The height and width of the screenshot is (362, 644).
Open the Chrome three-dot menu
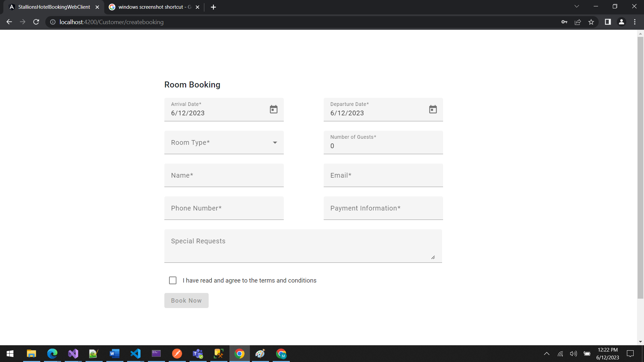tap(635, 22)
